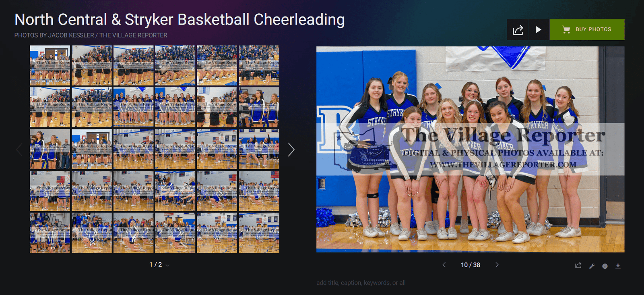Image resolution: width=644 pixels, height=295 pixels.
Task: Click the title, caption, keywords field
Action: pos(361,283)
